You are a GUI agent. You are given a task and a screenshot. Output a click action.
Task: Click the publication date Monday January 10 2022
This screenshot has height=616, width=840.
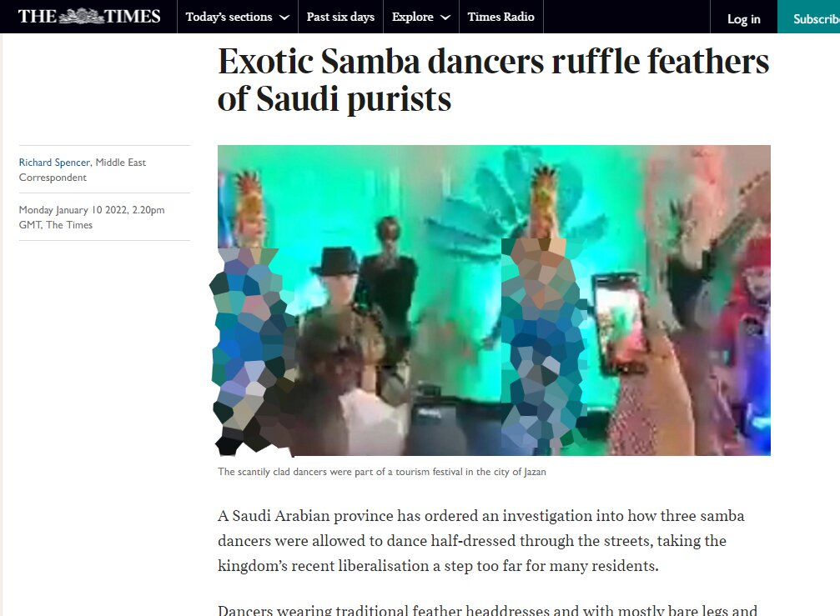pyautogui.click(x=92, y=218)
